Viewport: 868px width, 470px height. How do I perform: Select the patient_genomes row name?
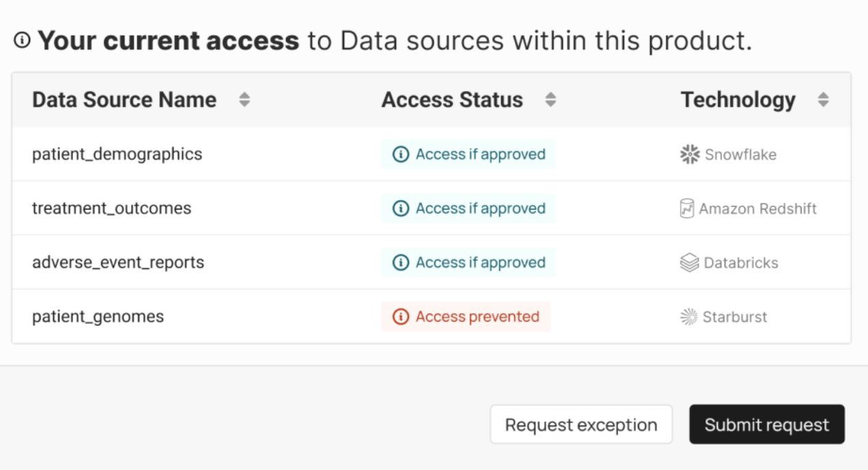(x=98, y=316)
